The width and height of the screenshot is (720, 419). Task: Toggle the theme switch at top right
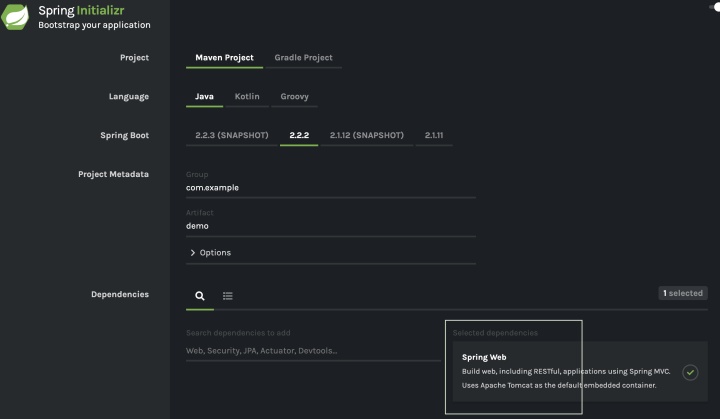tap(714, 7)
